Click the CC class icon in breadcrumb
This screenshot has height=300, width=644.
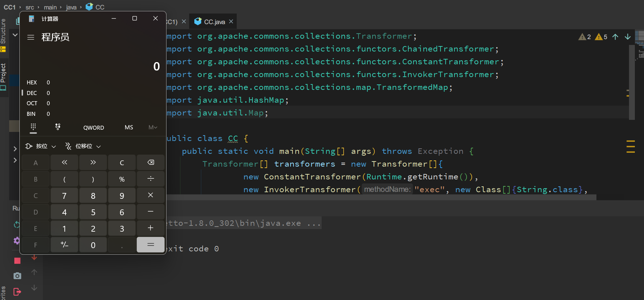pyautogui.click(x=89, y=7)
